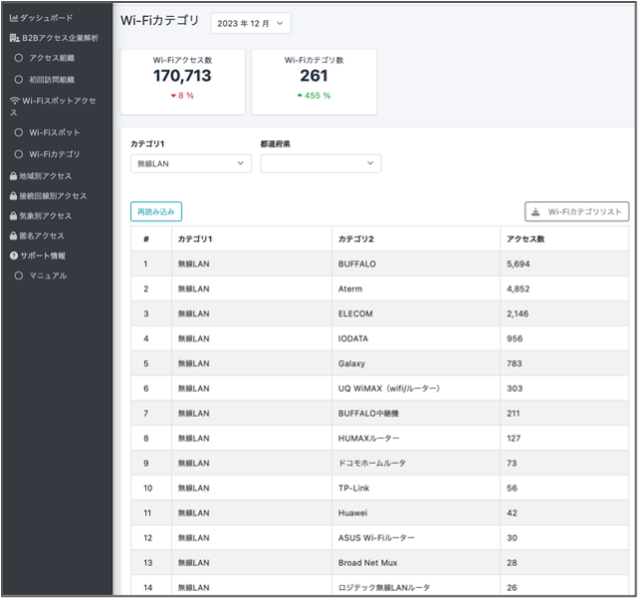This screenshot has width=641, height=601.
Task: Click question mark icon beside サポート情報
Action: coord(14,256)
